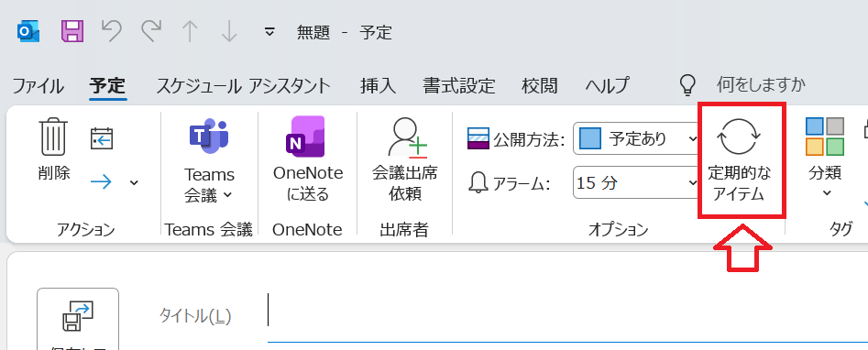This screenshot has height=350, width=868.
Task: Focus the 何をしますか search box
Action: click(761, 85)
